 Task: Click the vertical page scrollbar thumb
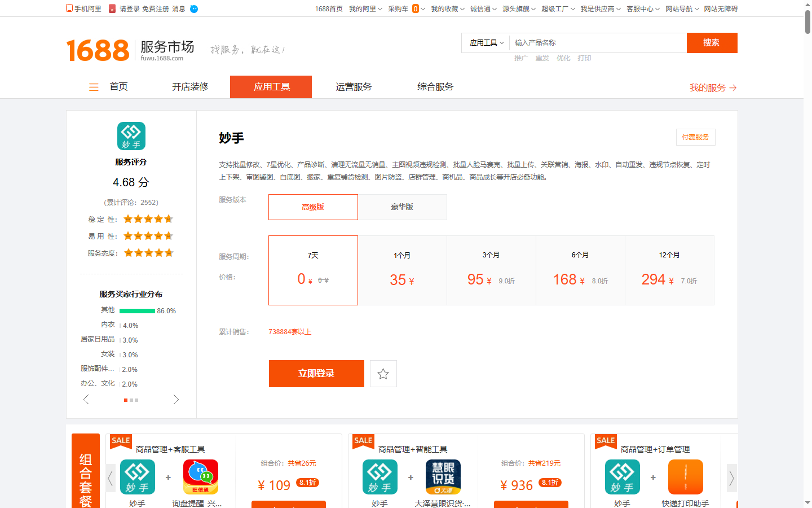click(807, 21)
